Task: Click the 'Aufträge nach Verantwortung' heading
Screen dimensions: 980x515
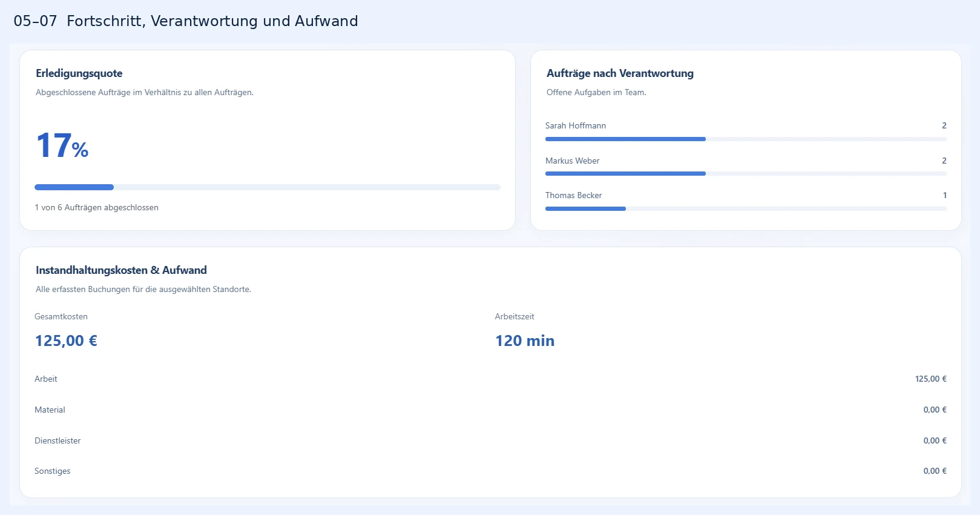Action: pos(620,73)
